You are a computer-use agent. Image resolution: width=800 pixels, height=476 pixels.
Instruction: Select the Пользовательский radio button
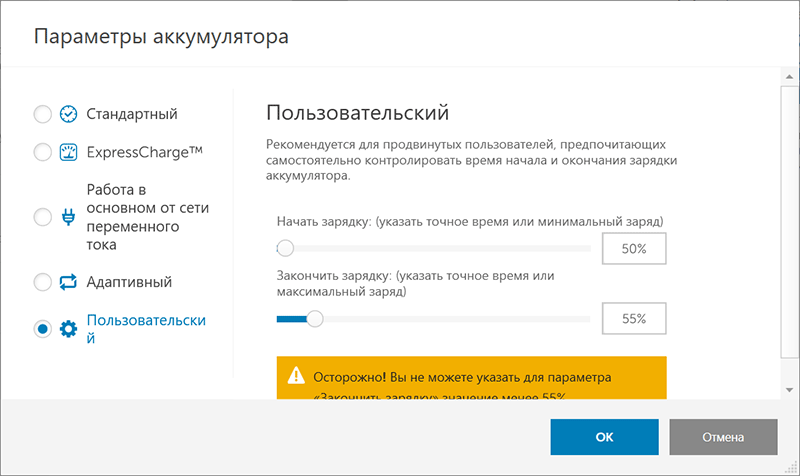[42, 329]
